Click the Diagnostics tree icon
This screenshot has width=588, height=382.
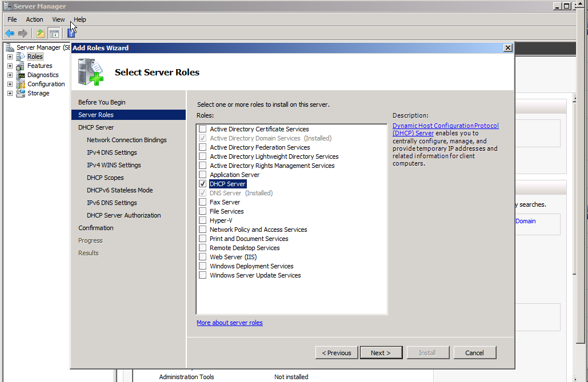click(21, 75)
